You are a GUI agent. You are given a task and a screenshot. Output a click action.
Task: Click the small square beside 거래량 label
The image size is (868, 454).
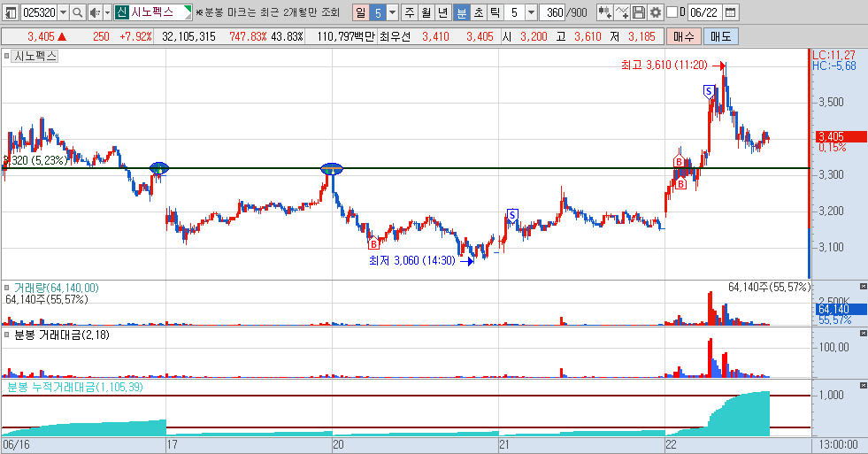click(x=7, y=288)
